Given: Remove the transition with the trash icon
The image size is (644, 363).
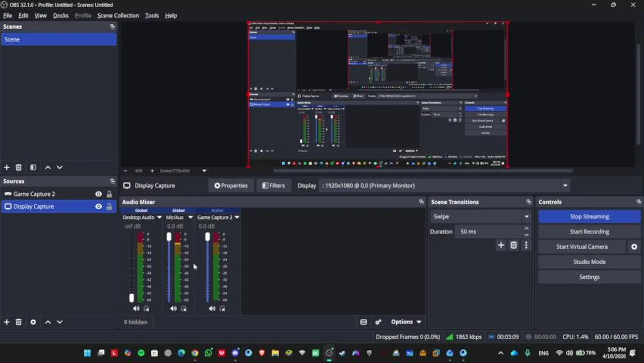Looking at the screenshot, I should 513,245.
